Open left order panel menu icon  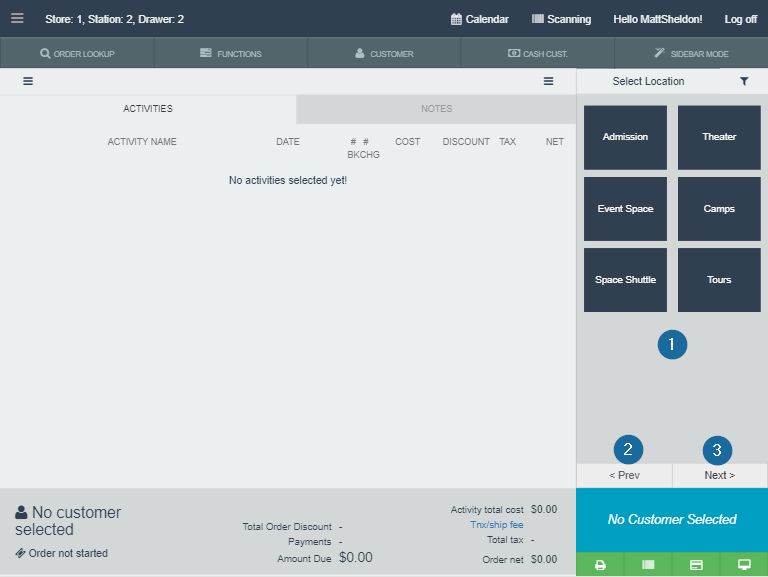28,81
